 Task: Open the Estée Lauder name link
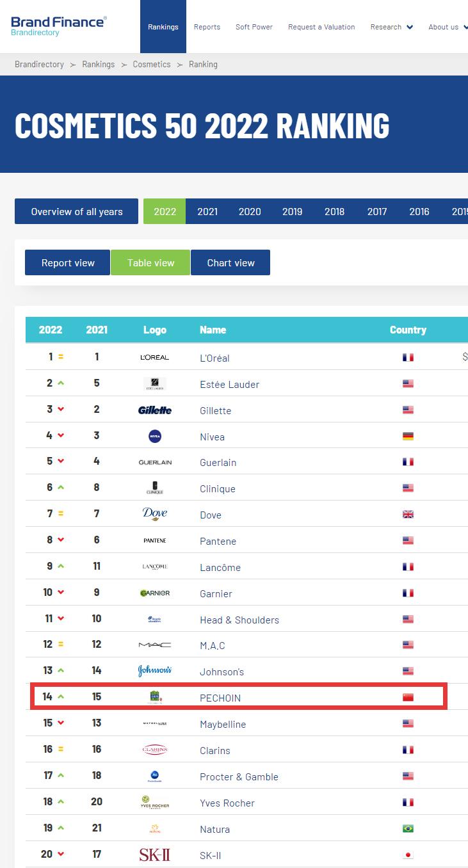(229, 384)
